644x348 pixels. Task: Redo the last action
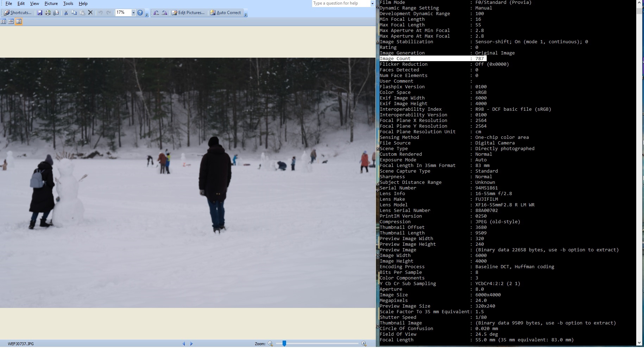[108, 13]
